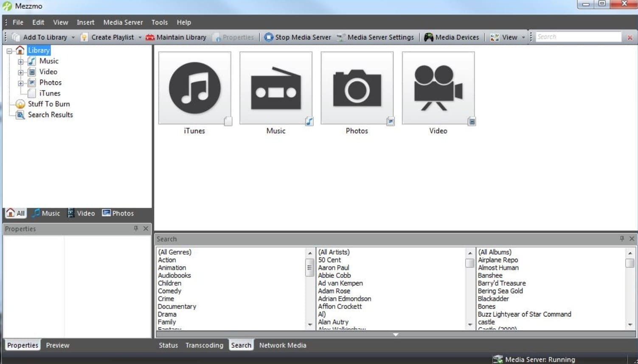Switch to the Preview tab
638x364 pixels.
click(x=58, y=345)
